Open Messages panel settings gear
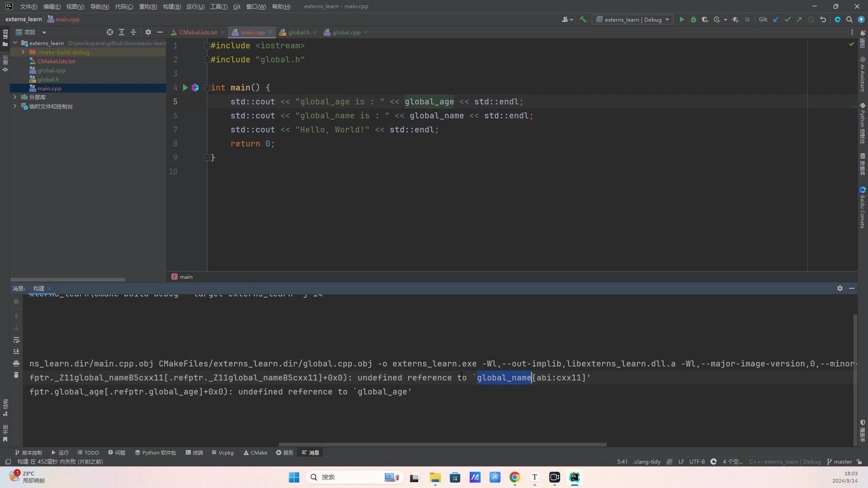 pos(840,288)
